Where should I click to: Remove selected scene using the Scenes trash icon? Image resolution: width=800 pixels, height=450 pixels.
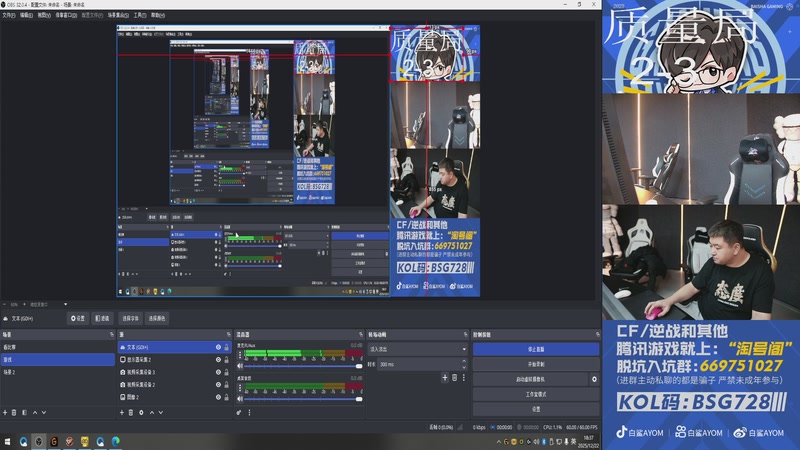click(14, 412)
